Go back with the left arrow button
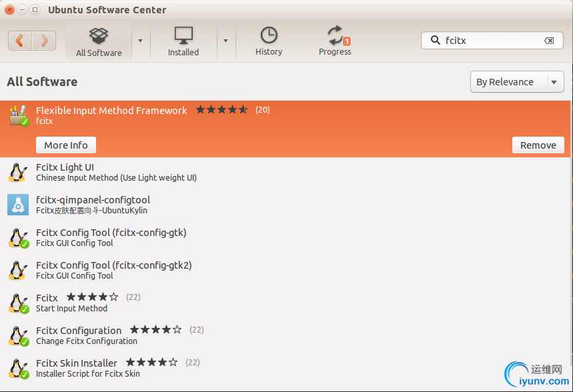The height and width of the screenshot is (392, 573). [x=20, y=41]
